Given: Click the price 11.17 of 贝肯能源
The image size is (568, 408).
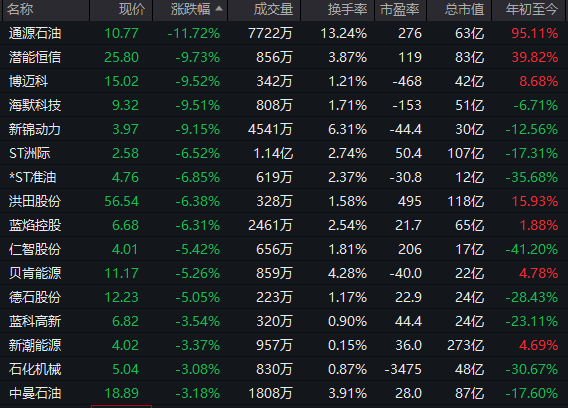Looking at the screenshot, I should point(121,273).
